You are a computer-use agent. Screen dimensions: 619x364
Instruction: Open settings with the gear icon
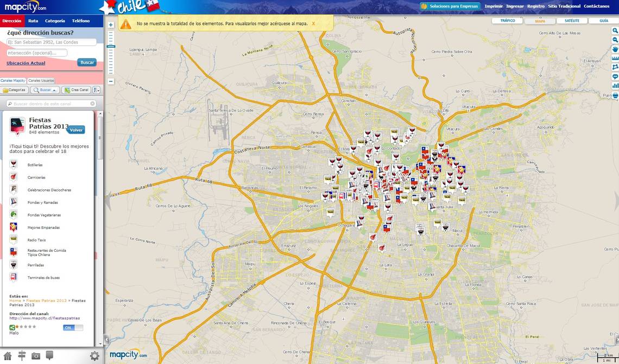tap(94, 356)
